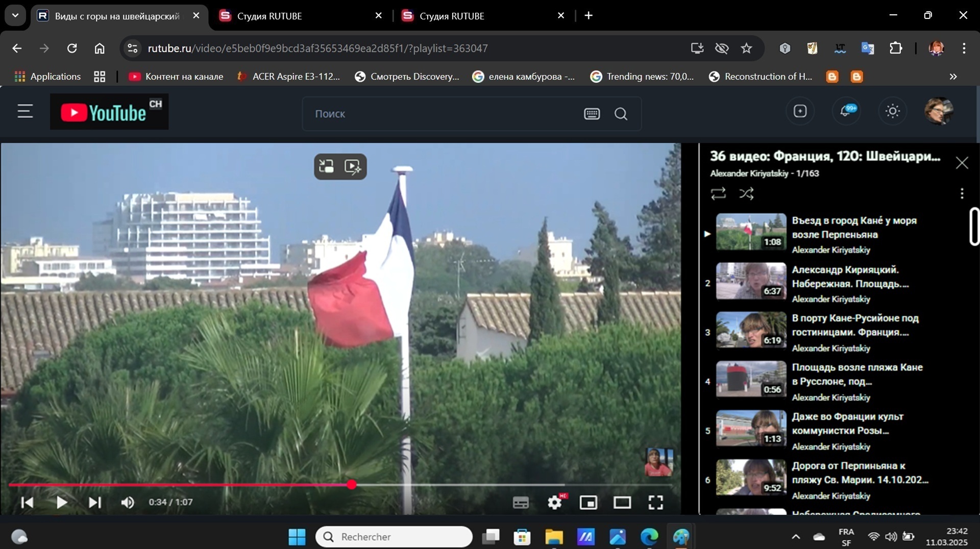This screenshot has height=549, width=980.
Task: Go back to the previous page
Action: tap(17, 48)
